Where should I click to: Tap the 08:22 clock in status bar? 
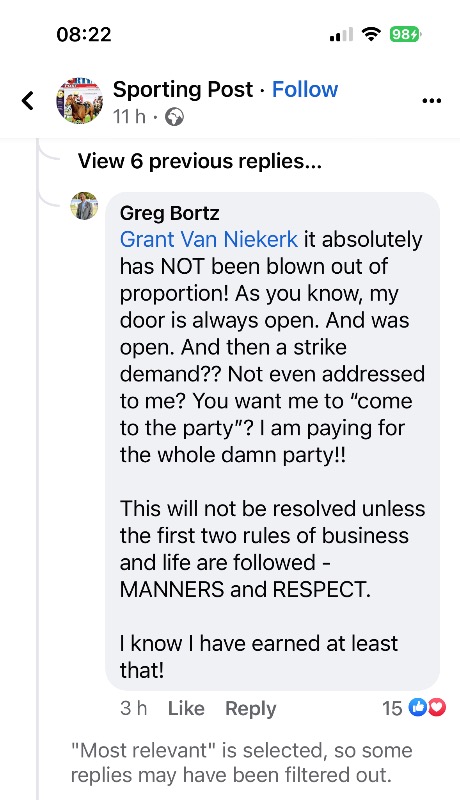coord(84,34)
